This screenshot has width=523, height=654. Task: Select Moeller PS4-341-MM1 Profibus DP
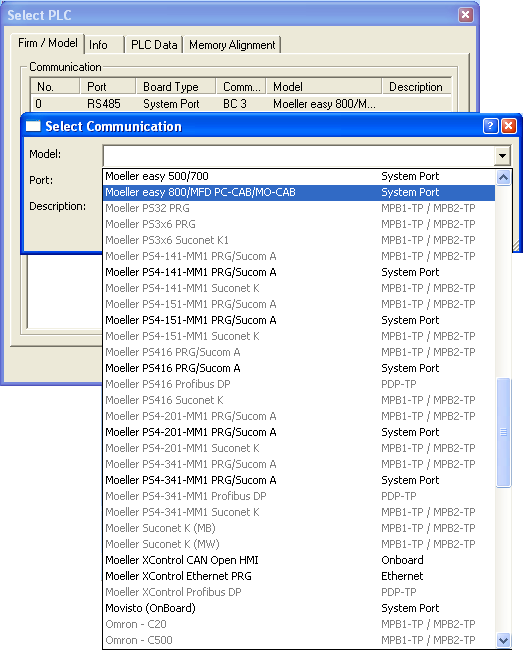pyautogui.click(x=299, y=496)
